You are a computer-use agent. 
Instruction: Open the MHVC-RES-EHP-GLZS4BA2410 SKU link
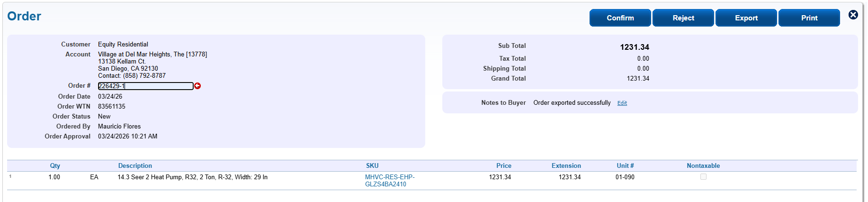[x=389, y=181]
